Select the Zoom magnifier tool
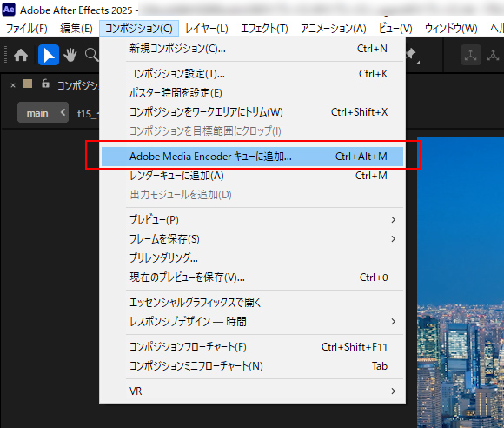This screenshot has width=504, height=428. tap(91, 55)
